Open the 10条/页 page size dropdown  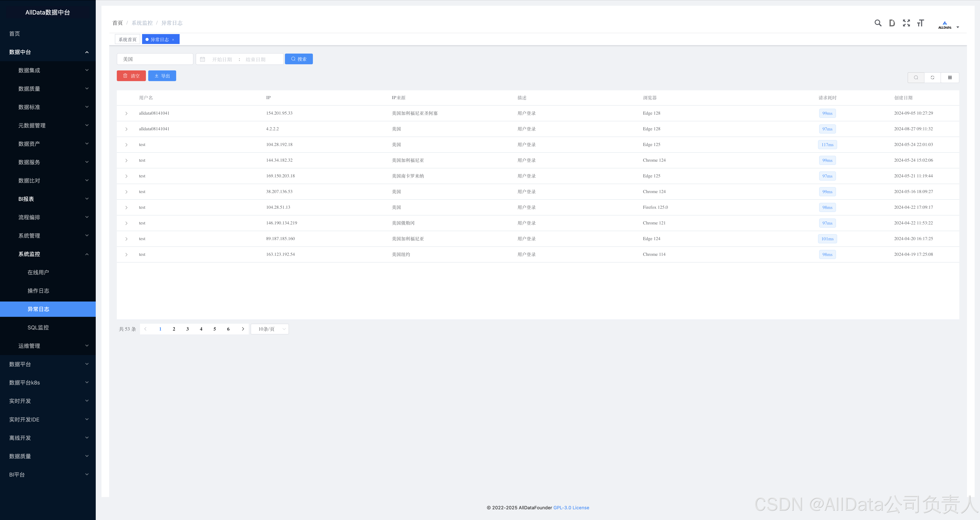point(270,329)
